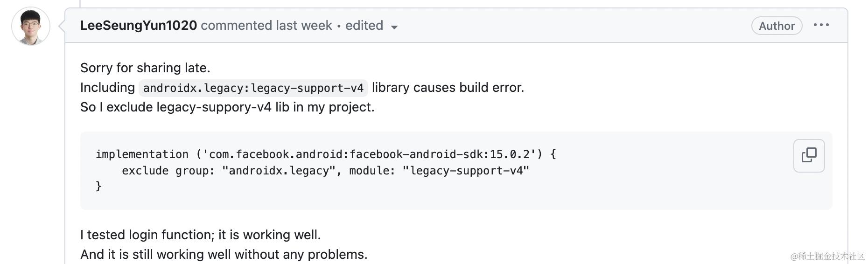Click the I tested login function sentence
Image resolution: width=868 pixels, height=264 pixels.
pyautogui.click(x=201, y=235)
